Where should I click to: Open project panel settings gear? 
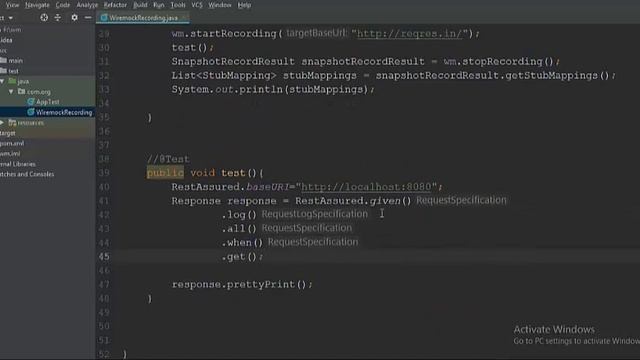click(x=74, y=18)
